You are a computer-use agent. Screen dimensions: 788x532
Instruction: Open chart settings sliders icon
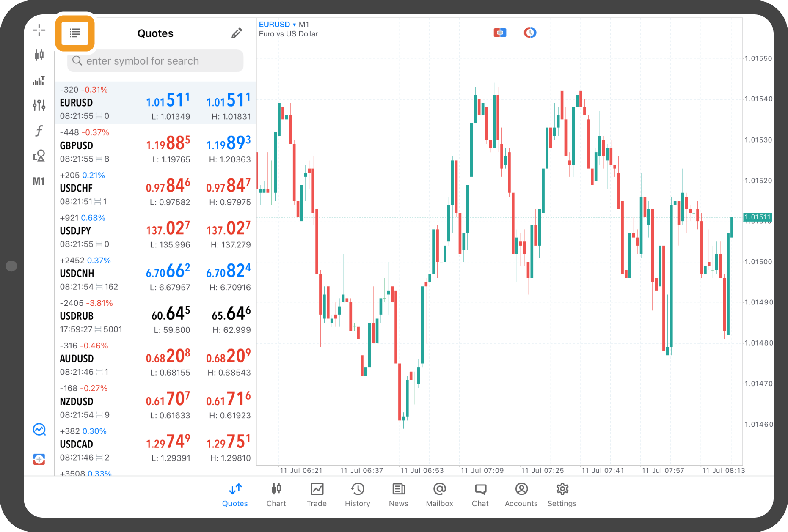(39, 105)
